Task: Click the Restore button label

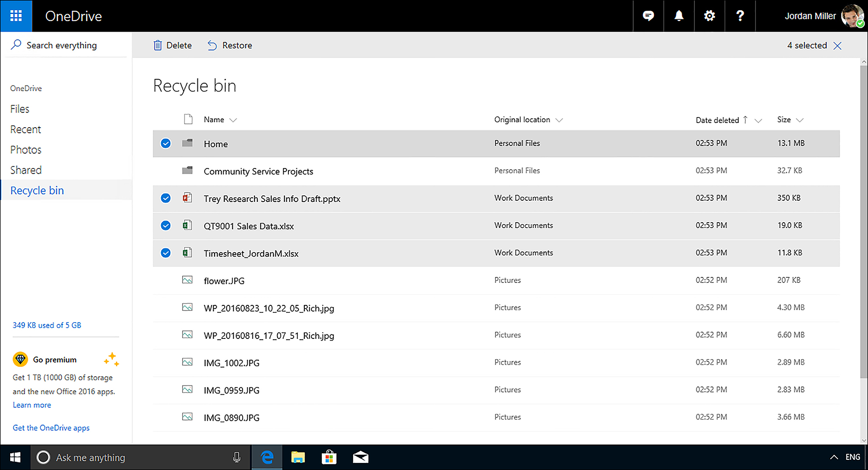Action: pos(237,45)
